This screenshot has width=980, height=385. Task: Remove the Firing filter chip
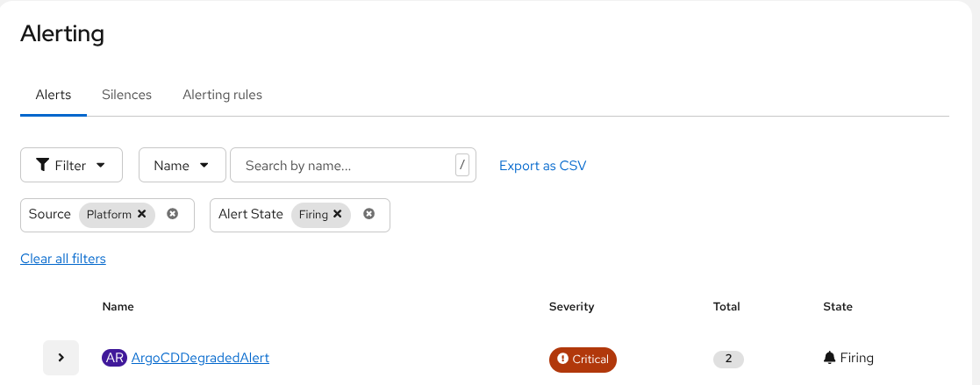coord(338,214)
